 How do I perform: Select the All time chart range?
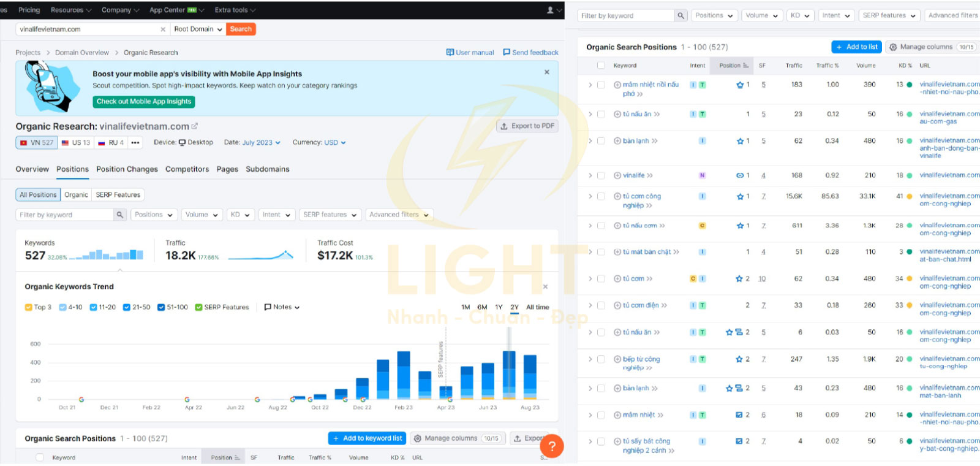tap(538, 307)
